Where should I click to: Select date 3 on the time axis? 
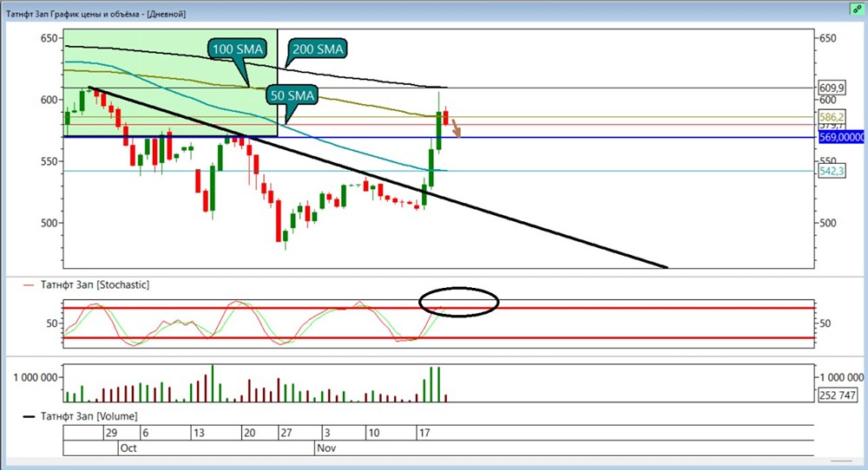pos(327,433)
